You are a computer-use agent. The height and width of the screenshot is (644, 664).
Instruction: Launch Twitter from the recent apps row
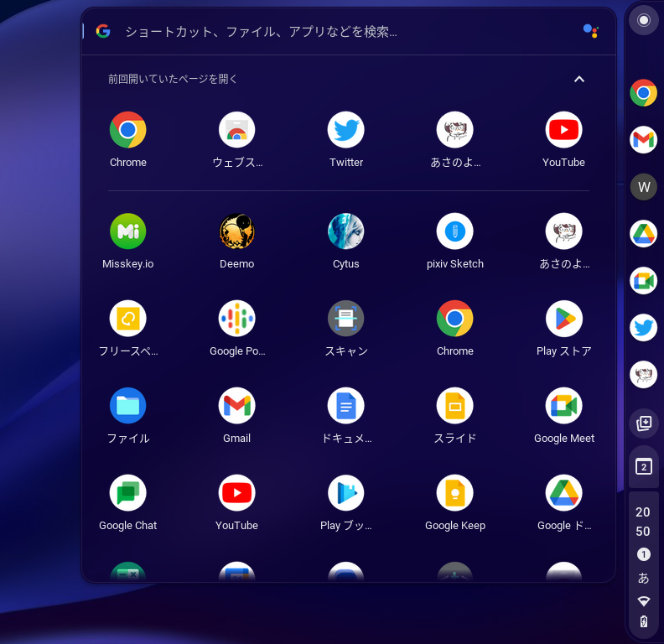coord(346,130)
